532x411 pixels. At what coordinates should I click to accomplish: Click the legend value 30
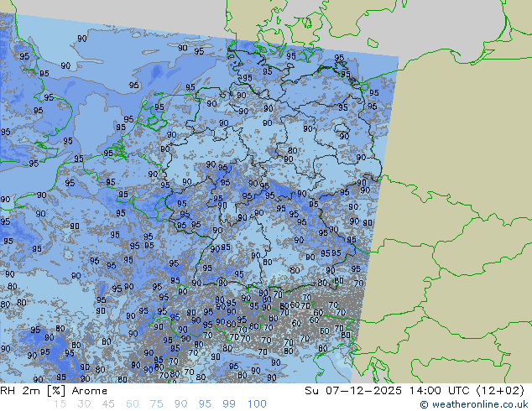coord(84,404)
